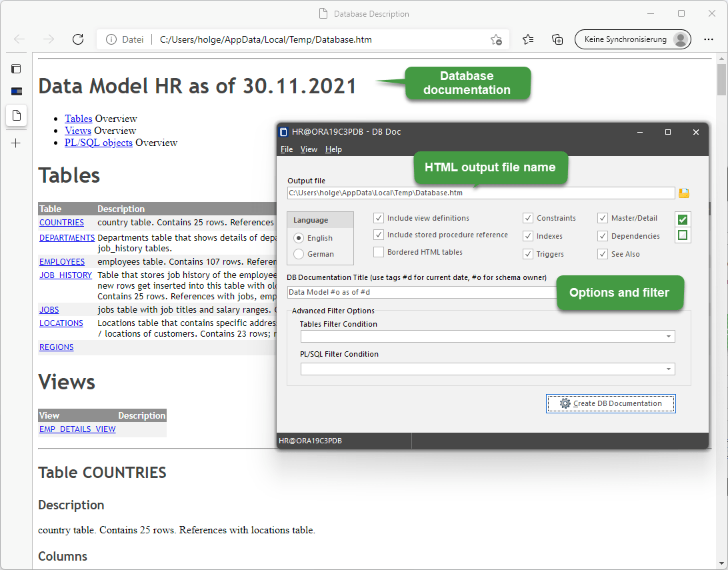Open the File menu in DB Doc

click(x=287, y=149)
